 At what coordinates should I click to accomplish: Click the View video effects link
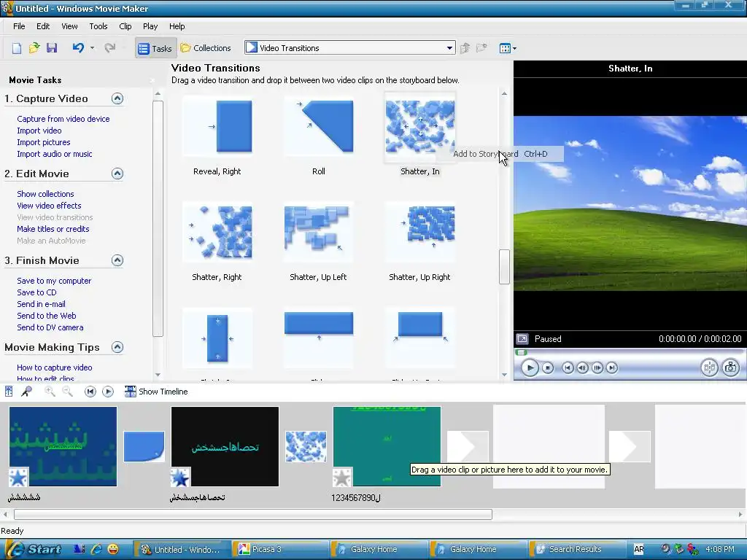coord(49,206)
